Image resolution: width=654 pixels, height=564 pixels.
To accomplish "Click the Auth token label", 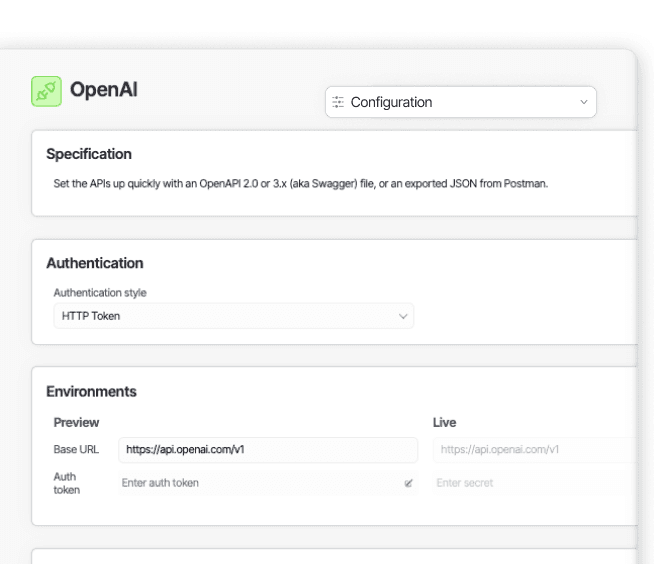I will point(67,483).
